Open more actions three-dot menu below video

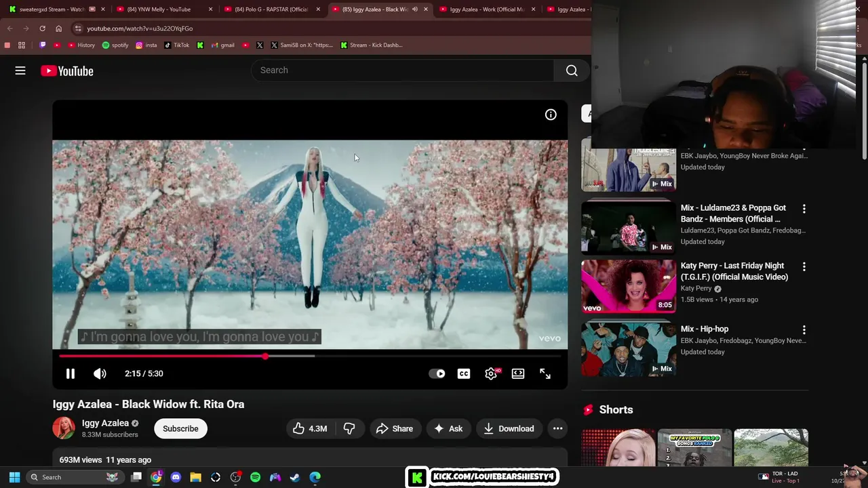557,428
